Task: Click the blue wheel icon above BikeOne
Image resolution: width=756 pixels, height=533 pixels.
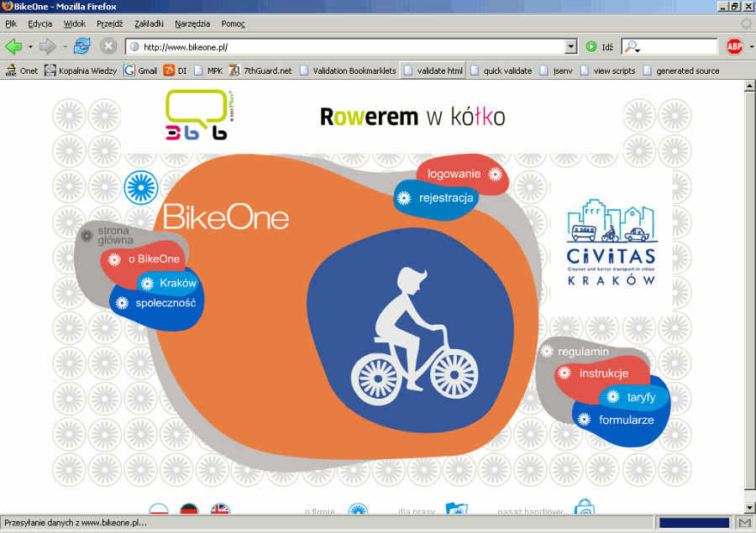Action: pos(141,188)
